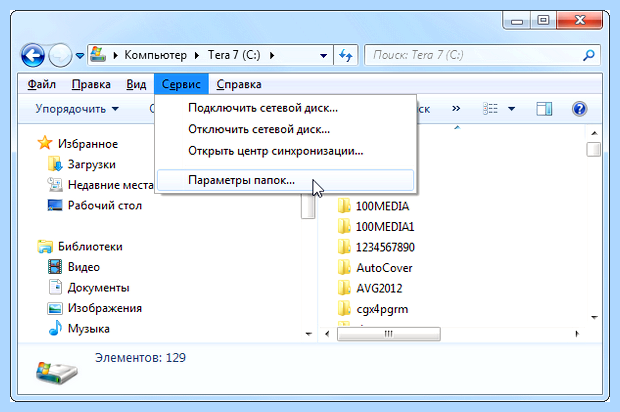
Task: Open the Файл menu
Action: point(42,84)
